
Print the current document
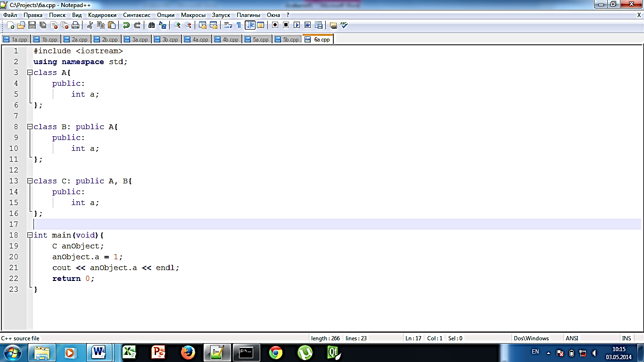click(75, 25)
